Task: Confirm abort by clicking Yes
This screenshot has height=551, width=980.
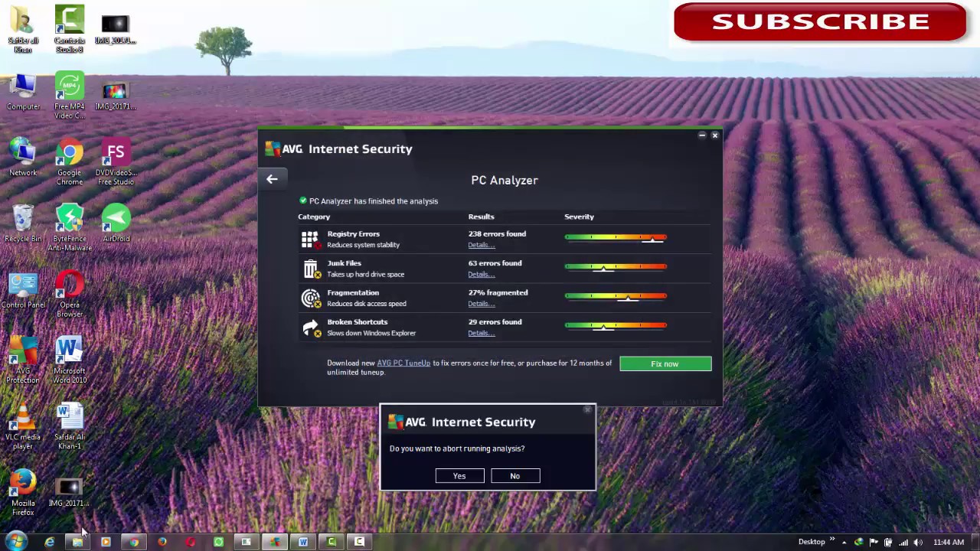Action: (x=459, y=476)
